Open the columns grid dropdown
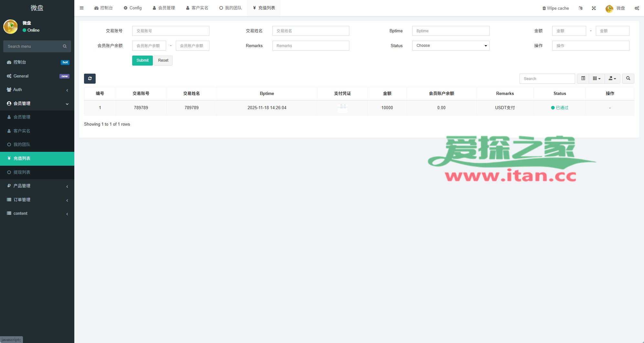The width and height of the screenshot is (644, 343). pos(596,78)
